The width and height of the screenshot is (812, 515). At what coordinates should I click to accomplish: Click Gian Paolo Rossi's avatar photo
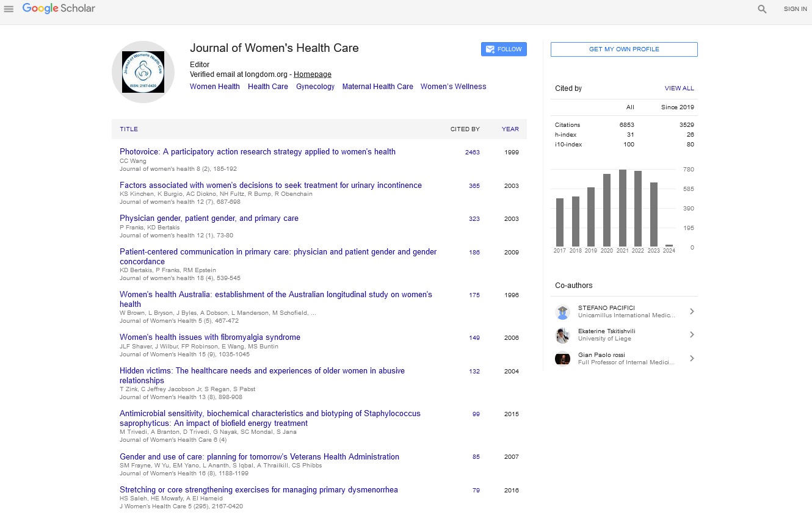tap(562, 358)
